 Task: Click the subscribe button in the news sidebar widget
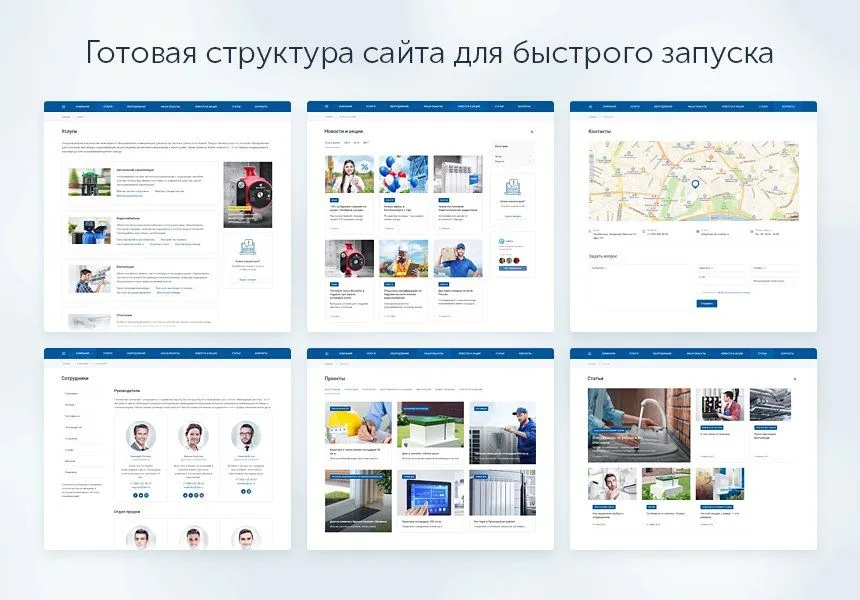click(x=512, y=269)
